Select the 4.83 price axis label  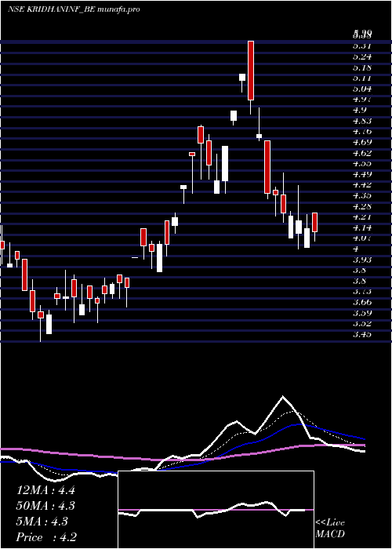362,121
